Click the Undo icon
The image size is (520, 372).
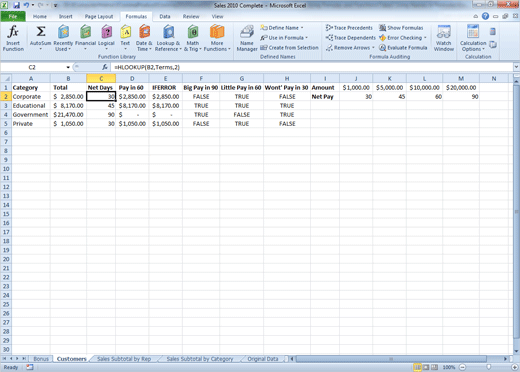click(26, 5)
